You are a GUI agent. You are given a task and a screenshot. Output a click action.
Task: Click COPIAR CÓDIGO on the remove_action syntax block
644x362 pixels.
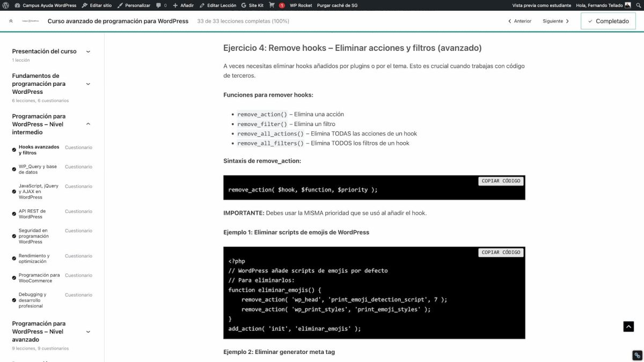point(501,181)
